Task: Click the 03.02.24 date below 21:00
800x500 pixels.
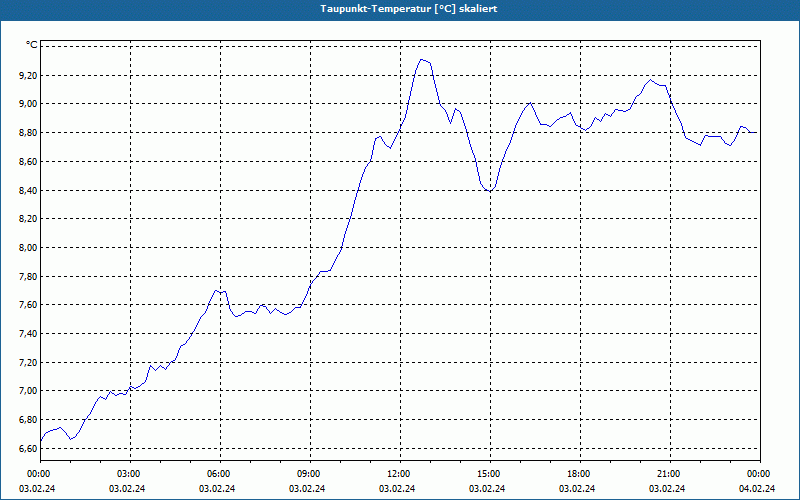Action: tap(667, 488)
